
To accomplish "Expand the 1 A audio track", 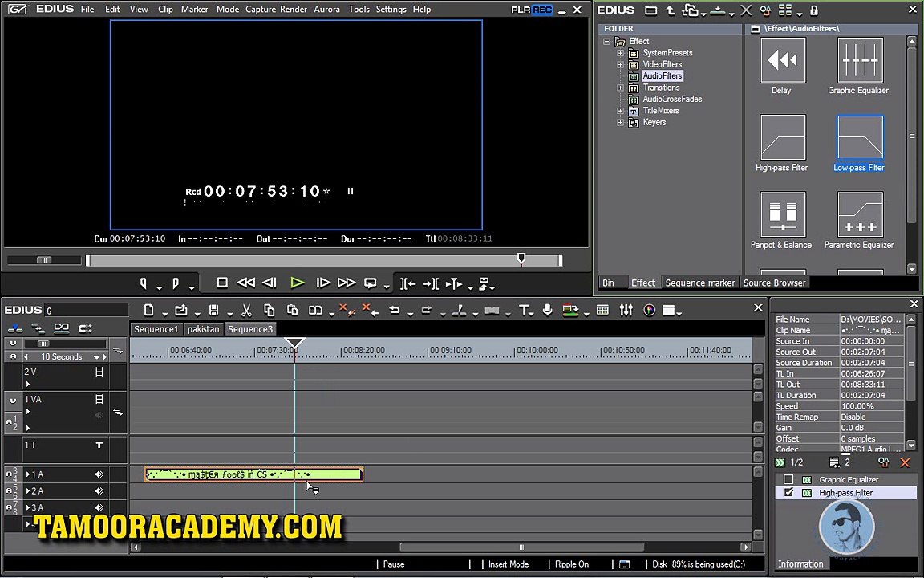I will (28, 474).
